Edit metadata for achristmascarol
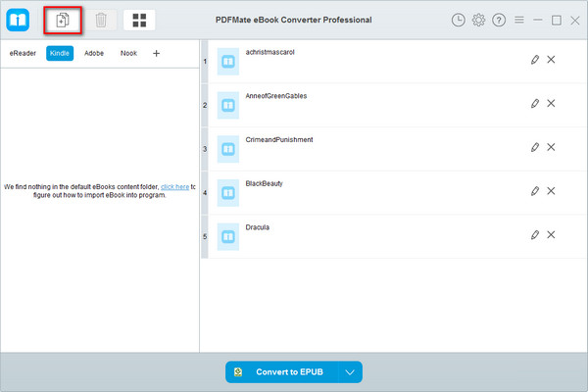Viewport: 588px width, 392px height. [x=535, y=60]
